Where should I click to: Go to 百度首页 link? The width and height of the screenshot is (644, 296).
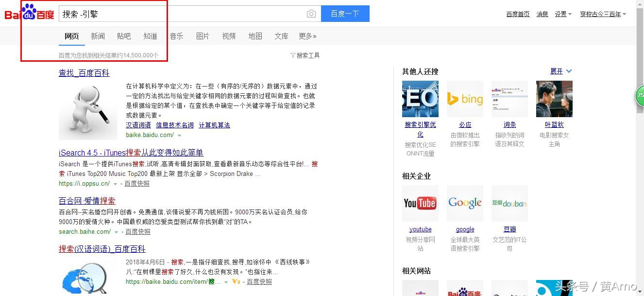pyautogui.click(x=518, y=14)
